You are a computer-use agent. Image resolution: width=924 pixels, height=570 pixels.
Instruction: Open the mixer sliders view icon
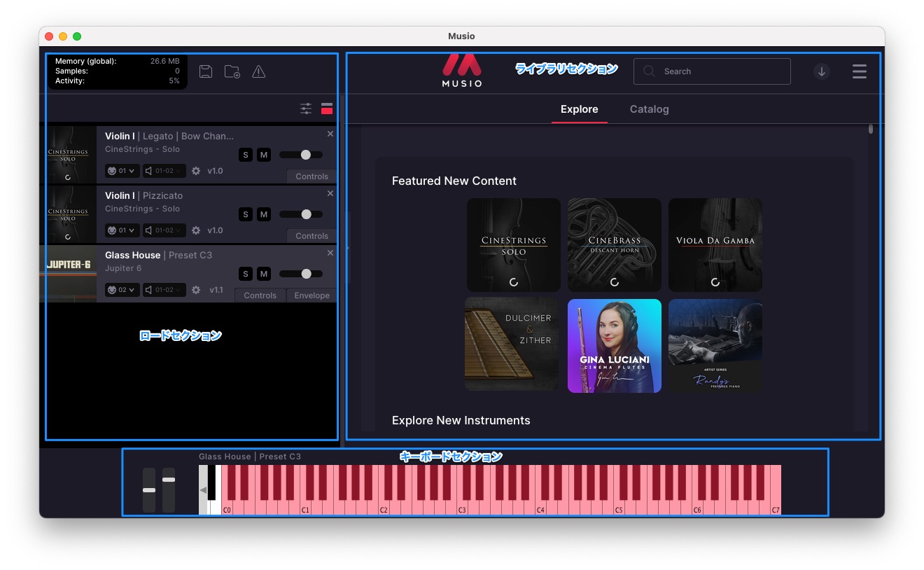point(306,109)
